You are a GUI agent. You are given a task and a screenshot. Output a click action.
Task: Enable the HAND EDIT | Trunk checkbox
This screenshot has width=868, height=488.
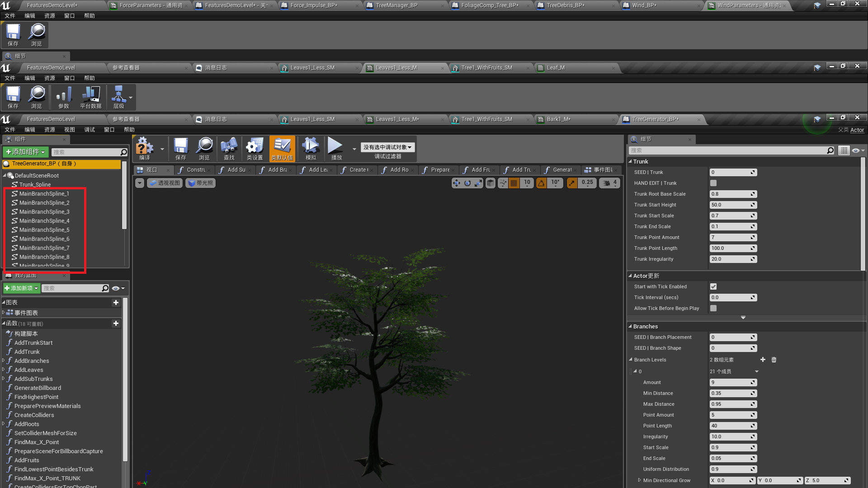tap(713, 183)
